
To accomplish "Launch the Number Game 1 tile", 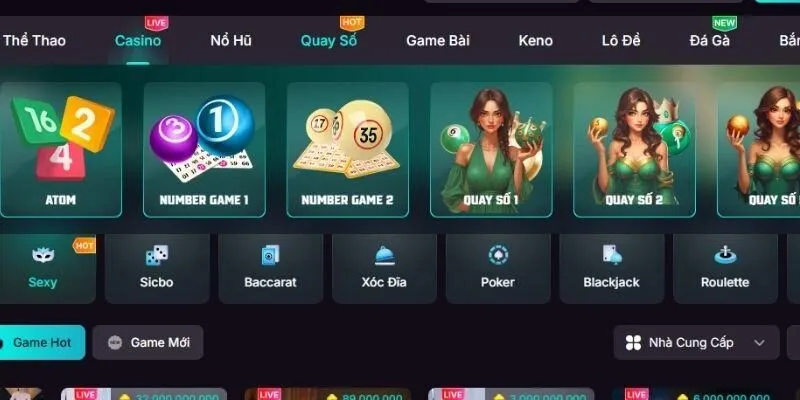I will 204,150.
